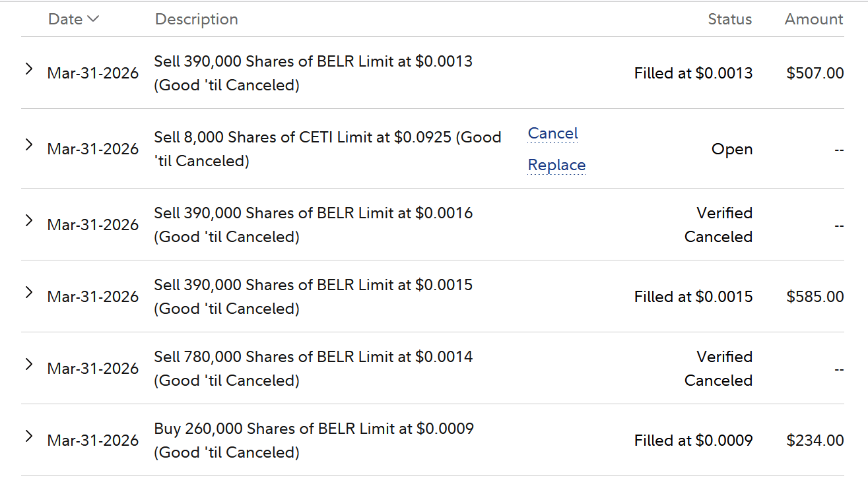
Task: Toggle Date sort order using the header chevron
Action: [92, 19]
